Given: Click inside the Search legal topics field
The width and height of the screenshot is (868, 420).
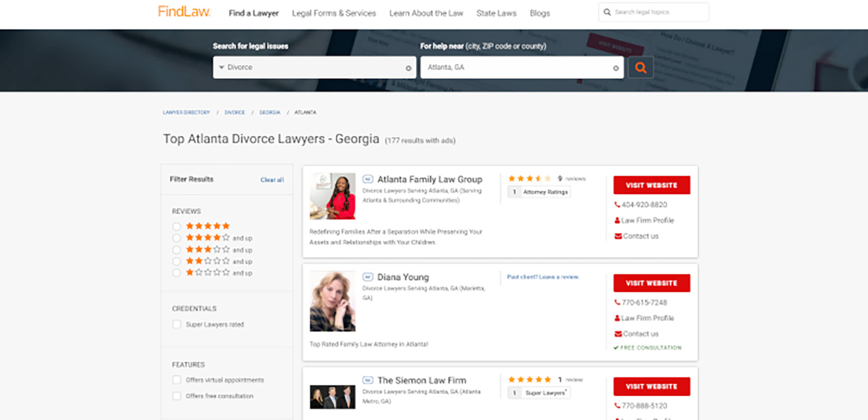Looking at the screenshot, I should click(x=654, y=12).
